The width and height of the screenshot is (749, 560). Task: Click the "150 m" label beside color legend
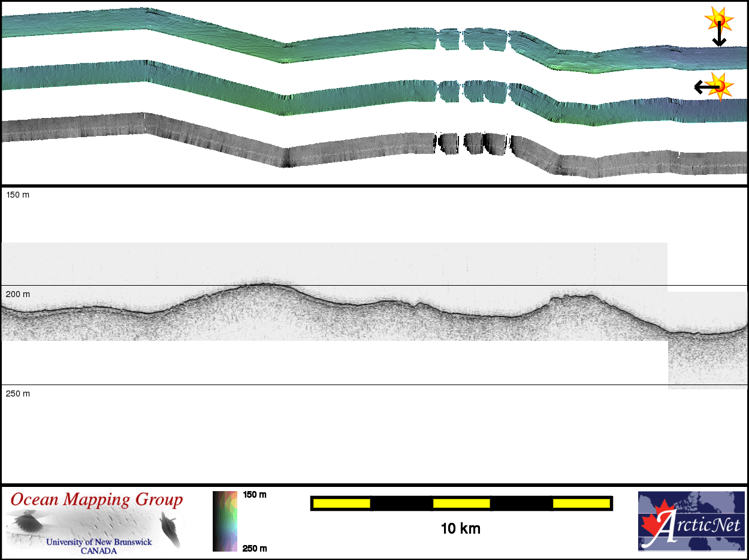tap(255, 495)
